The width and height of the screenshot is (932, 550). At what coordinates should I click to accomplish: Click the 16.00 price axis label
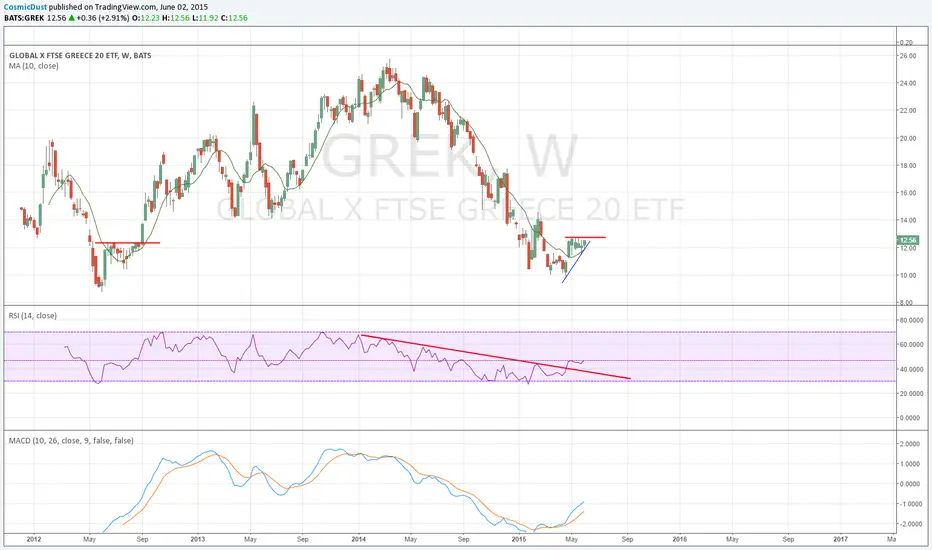(x=908, y=193)
